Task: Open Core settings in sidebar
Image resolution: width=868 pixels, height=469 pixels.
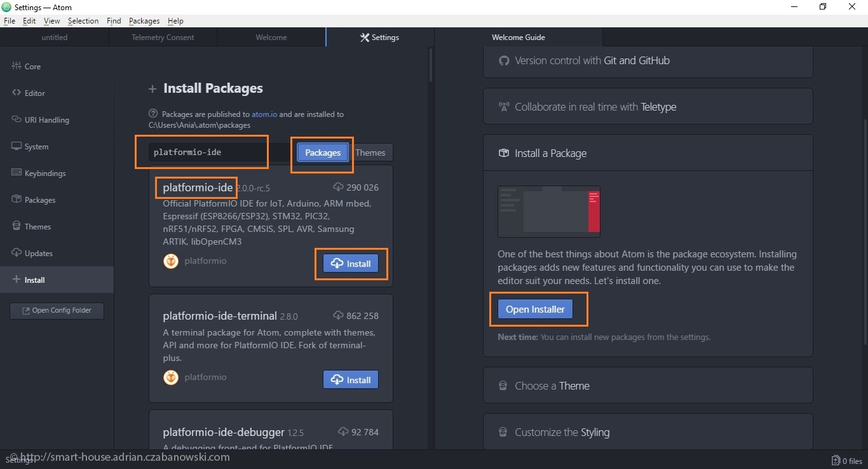Action: [57, 66]
